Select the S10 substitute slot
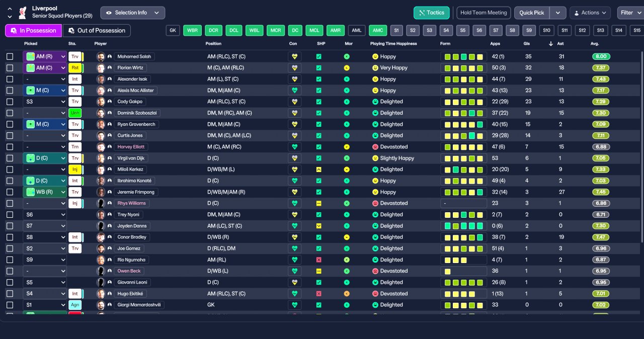This screenshot has width=644, height=339. click(x=547, y=31)
